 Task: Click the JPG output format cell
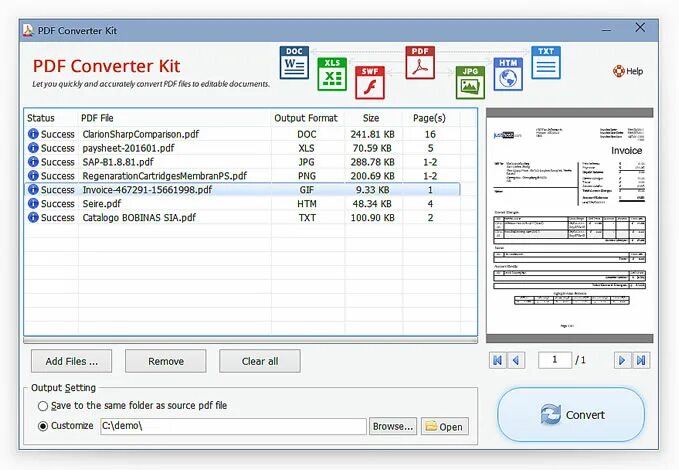307,162
